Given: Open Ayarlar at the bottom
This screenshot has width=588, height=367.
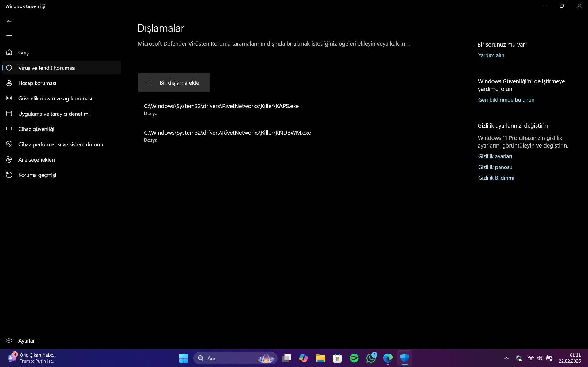Looking at the screenshot, I should (x=61, y=340).
